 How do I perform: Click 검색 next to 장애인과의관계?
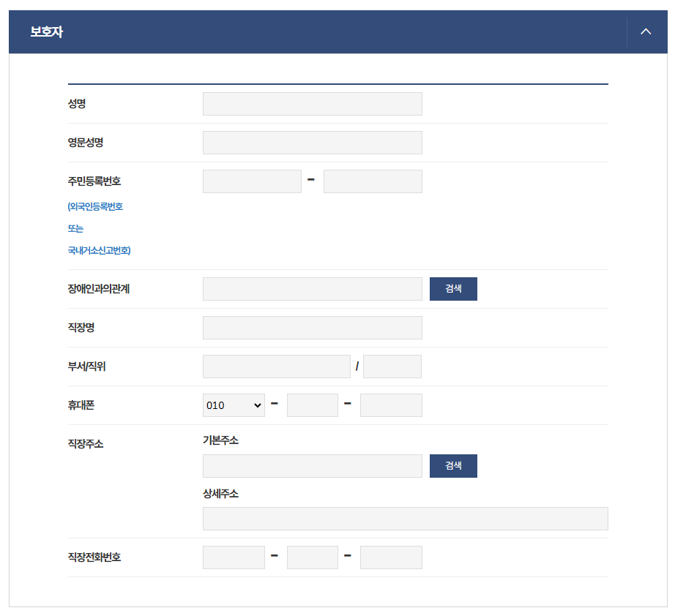[452, 288]
